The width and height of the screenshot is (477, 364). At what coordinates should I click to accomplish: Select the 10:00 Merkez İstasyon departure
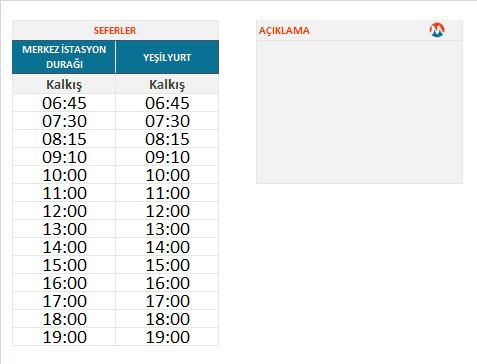pos(64,175)
